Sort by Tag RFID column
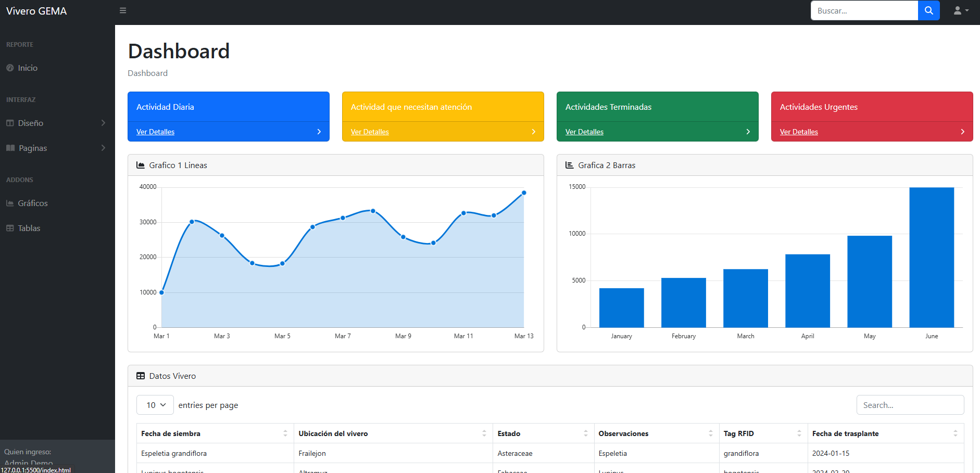Image resolution: width=980 pixels, height=473 pixels. tap(763, 433)
